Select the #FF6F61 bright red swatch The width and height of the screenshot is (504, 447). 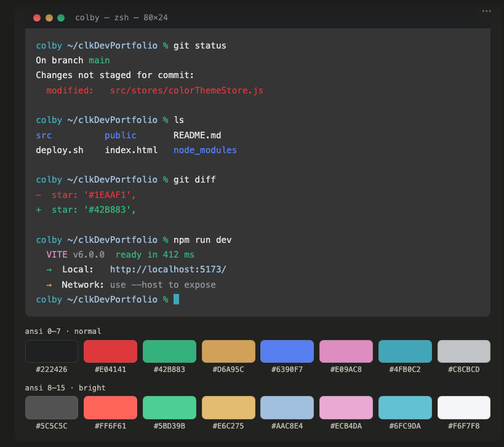coord(110,408)
